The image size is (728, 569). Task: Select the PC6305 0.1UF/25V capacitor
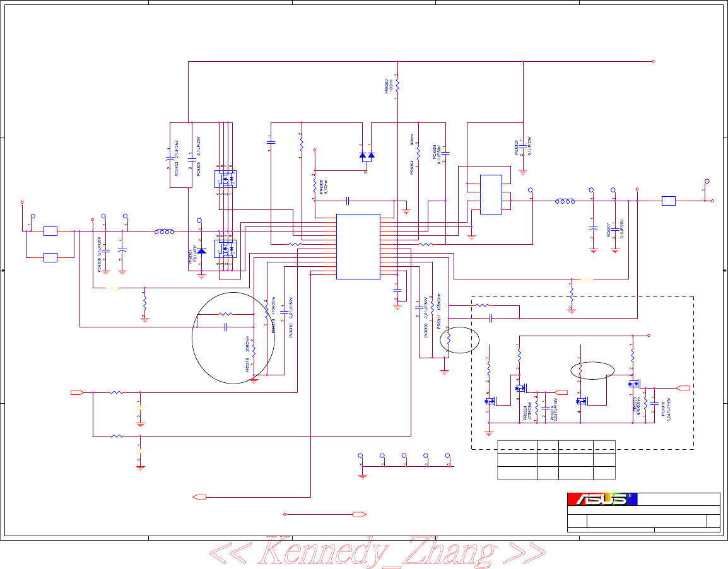[x=191, y=159]
